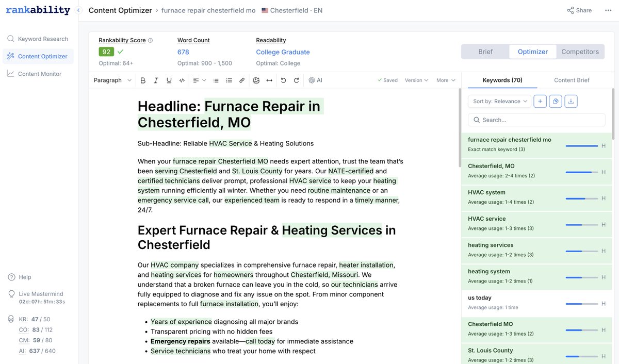The width and height of the screenshot is (619, 364).
Task: Click the three-dot more options icon
Action: pos(608,10)
